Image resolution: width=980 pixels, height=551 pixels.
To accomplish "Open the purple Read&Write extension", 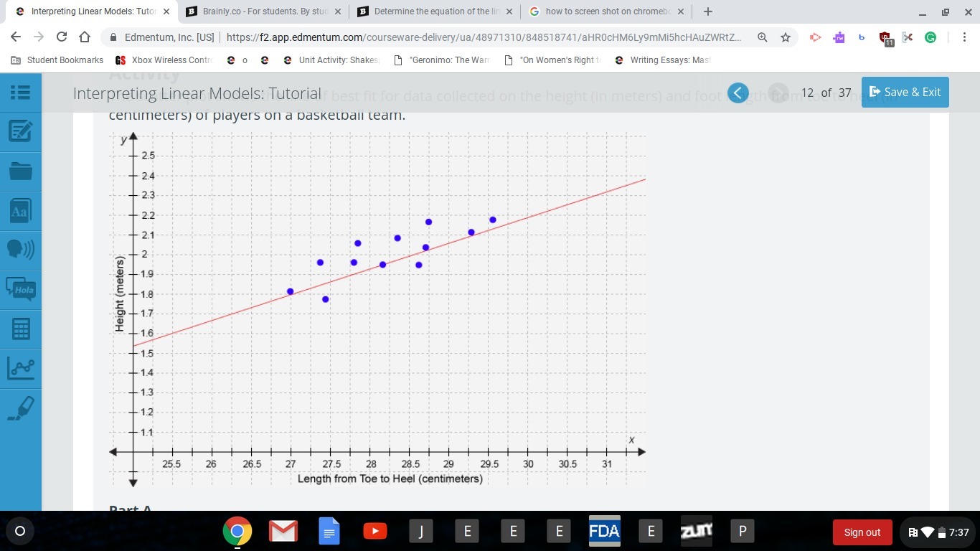I will pyautogui.click(x=839, y=37).
